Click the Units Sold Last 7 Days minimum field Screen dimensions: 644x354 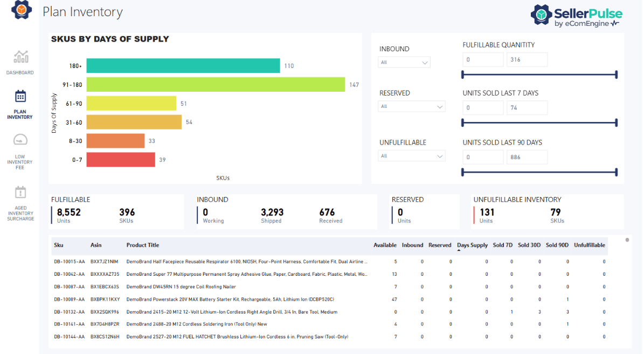coord(482,108)
